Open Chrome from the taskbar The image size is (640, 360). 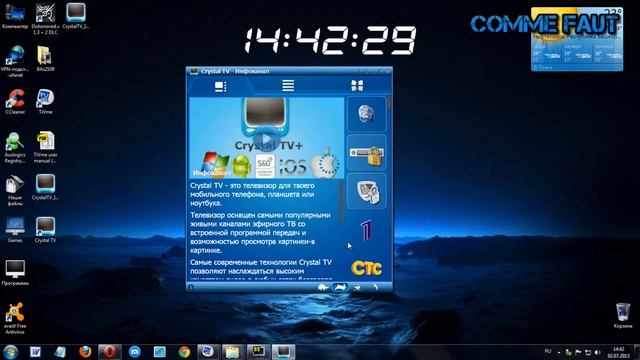coord(184,352)
